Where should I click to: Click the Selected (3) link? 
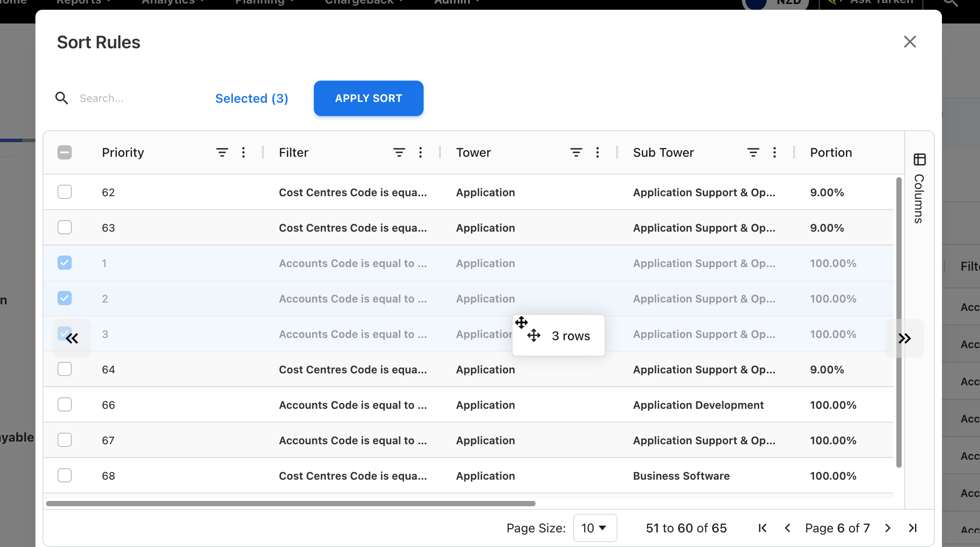coord(251,98)
